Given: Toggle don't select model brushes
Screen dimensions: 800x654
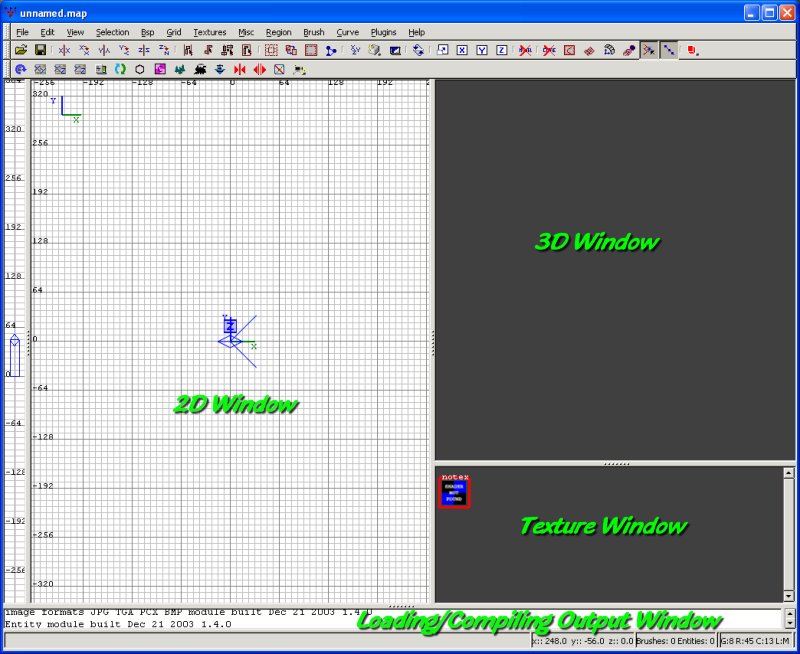Looking at the screenshot, I should pyautogui.click(x=526, y=50).
